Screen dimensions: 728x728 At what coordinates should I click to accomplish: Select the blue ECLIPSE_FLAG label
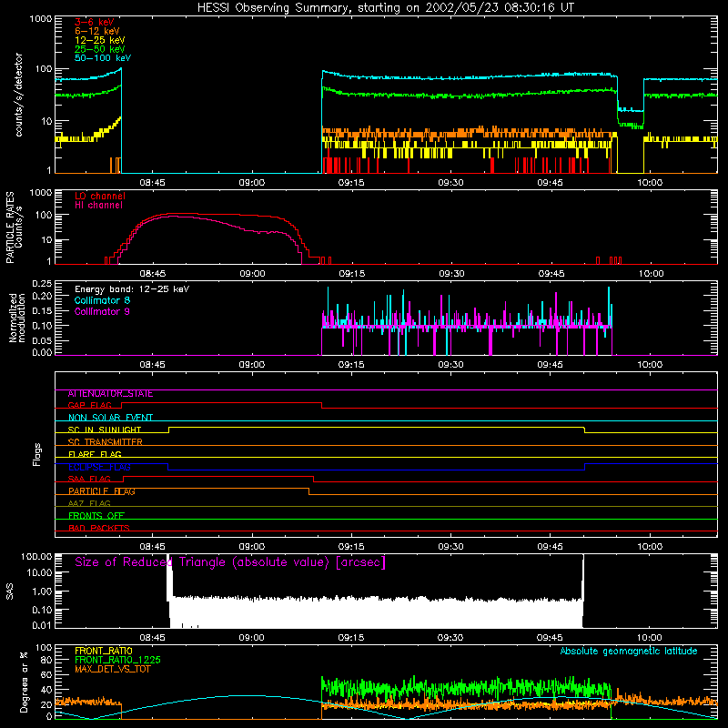99,467
